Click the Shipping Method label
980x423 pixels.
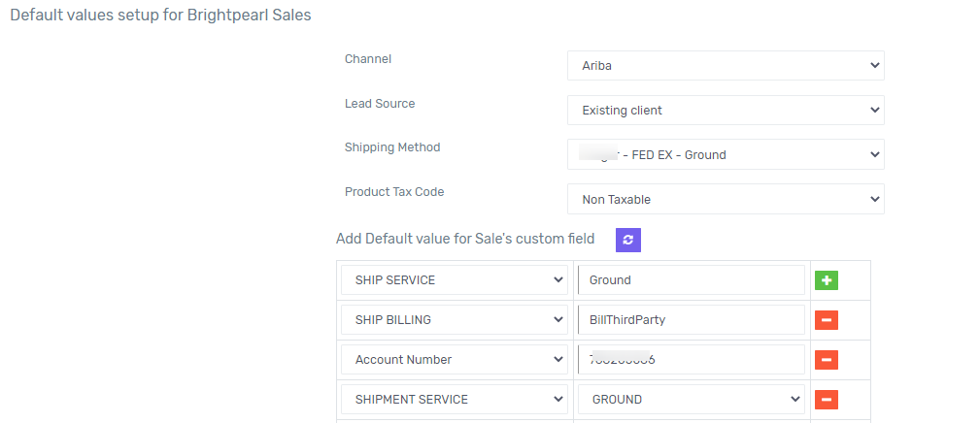click(x=392, y=147)
